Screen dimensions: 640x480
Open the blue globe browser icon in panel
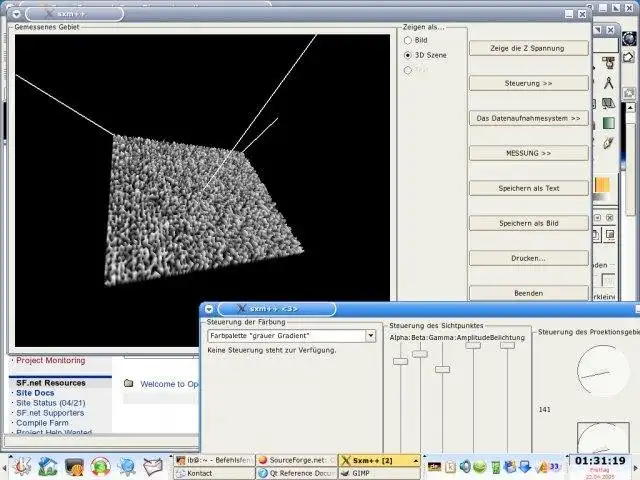click(127, 467)
